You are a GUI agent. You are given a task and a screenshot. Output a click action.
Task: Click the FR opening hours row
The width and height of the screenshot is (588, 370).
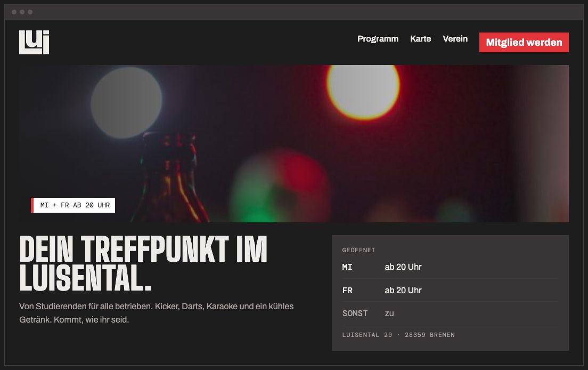pos(450,290)
